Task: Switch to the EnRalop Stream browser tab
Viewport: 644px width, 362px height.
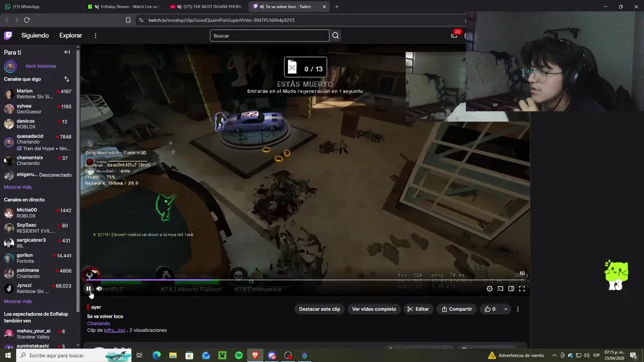Action: pyautogui.click(x=123, y=7)
